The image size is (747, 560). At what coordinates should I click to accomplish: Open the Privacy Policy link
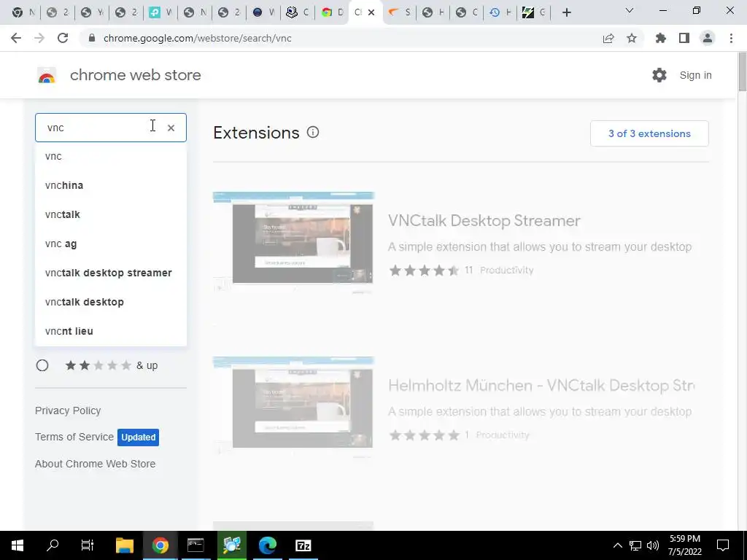[x=68, y=411]
